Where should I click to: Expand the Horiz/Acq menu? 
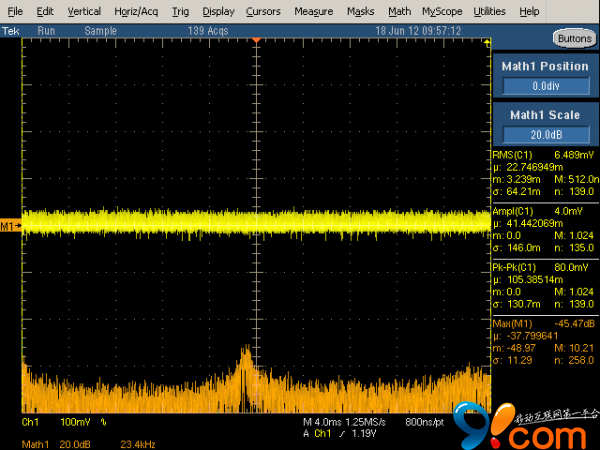pos(136,11)
